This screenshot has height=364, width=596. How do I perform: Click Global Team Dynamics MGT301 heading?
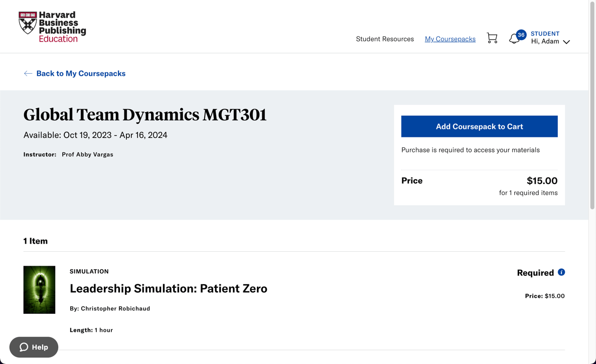(x=145, y=115)
